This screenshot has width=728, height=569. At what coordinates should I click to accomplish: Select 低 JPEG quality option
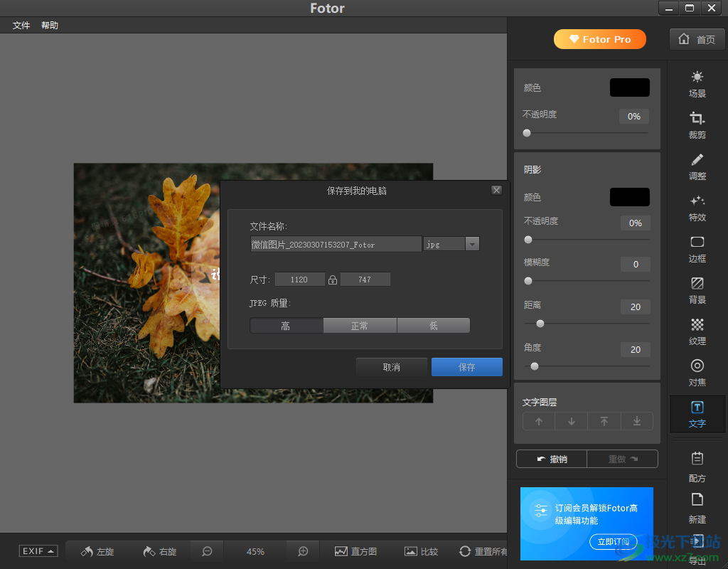coord(433,326)
